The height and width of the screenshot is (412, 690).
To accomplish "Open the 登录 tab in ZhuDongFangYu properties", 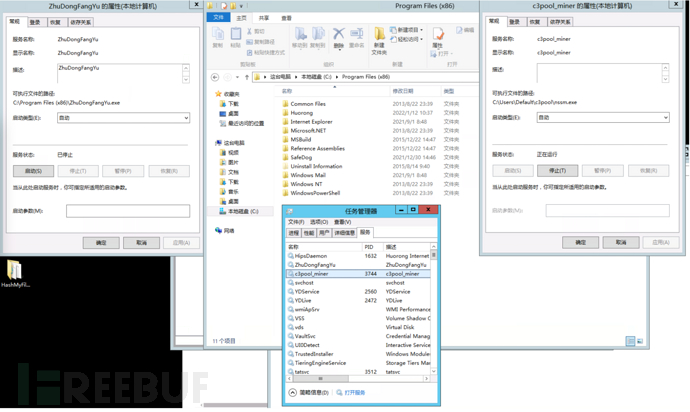I will (x=35, y=21).
